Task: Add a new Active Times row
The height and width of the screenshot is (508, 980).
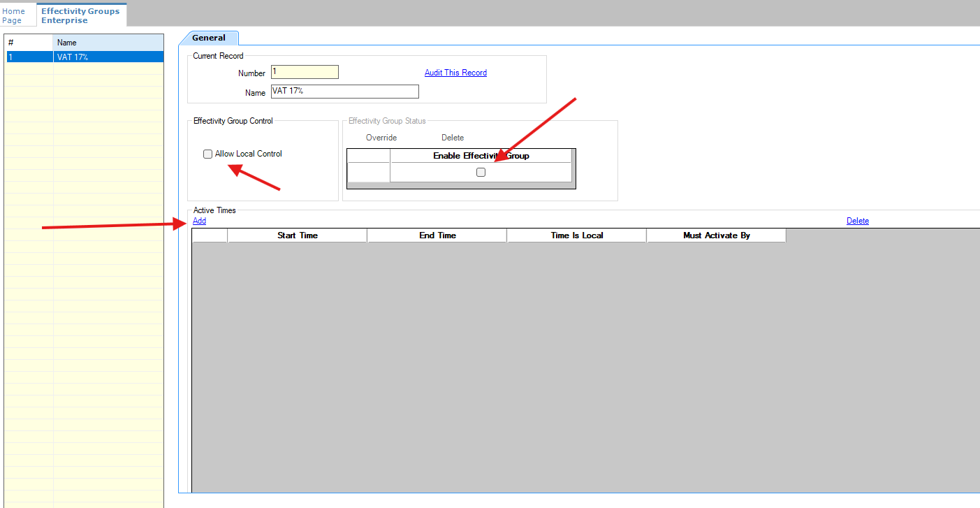Action: tap(200, 221)
